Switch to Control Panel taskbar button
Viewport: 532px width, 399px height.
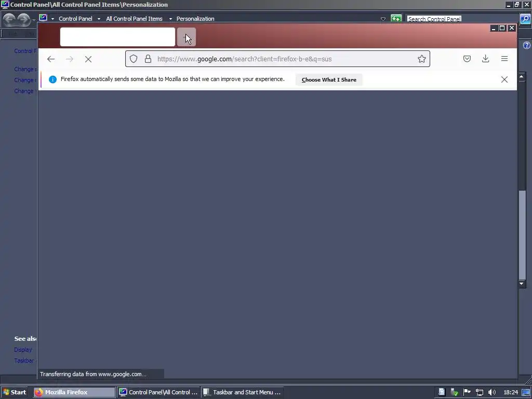tap(158, 392)
